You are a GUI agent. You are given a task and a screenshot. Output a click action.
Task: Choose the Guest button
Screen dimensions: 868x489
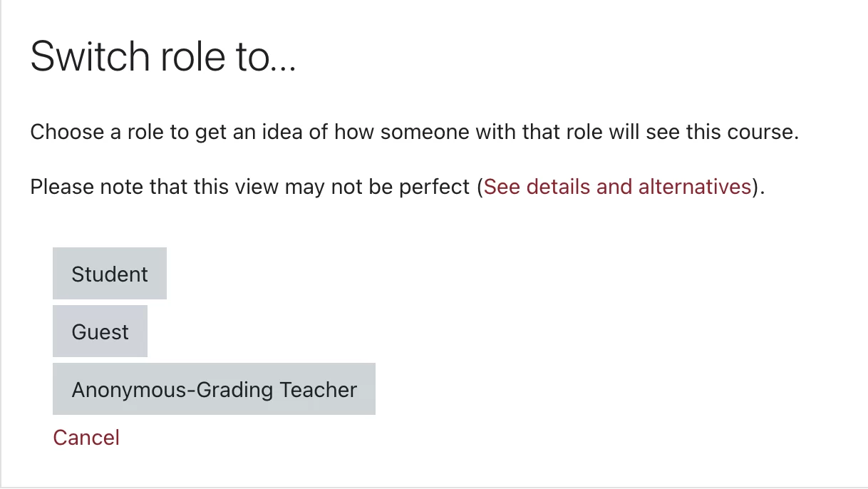[x=100, y=331]
